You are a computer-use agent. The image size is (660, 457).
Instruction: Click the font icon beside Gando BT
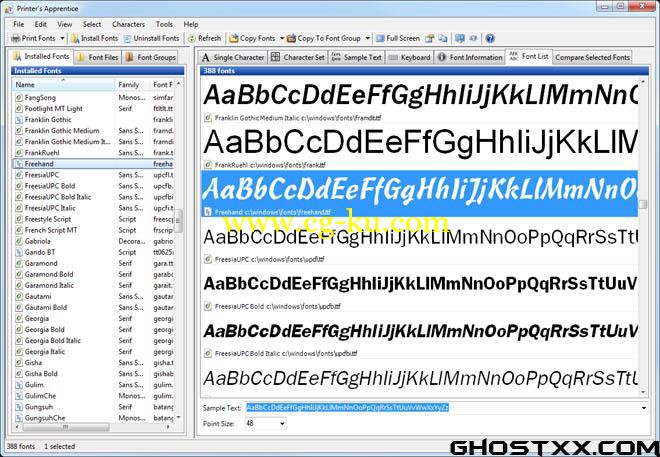point(19,252)
